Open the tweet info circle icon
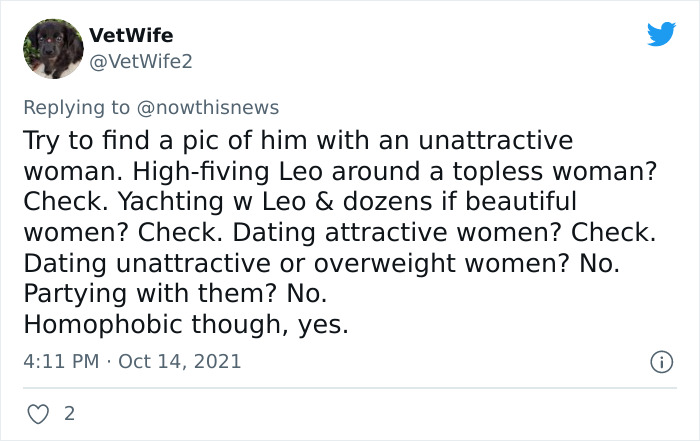Image resolution: width=700 pixels, height=441 pixels. coord(661,360)
